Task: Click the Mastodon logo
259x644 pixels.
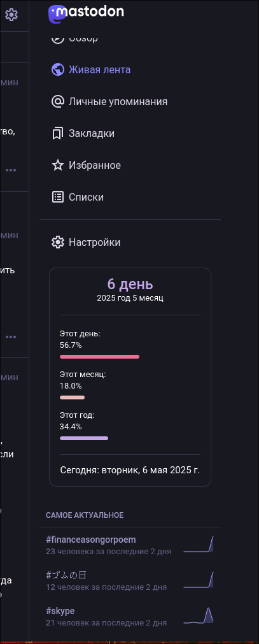Action: point(86,13)
